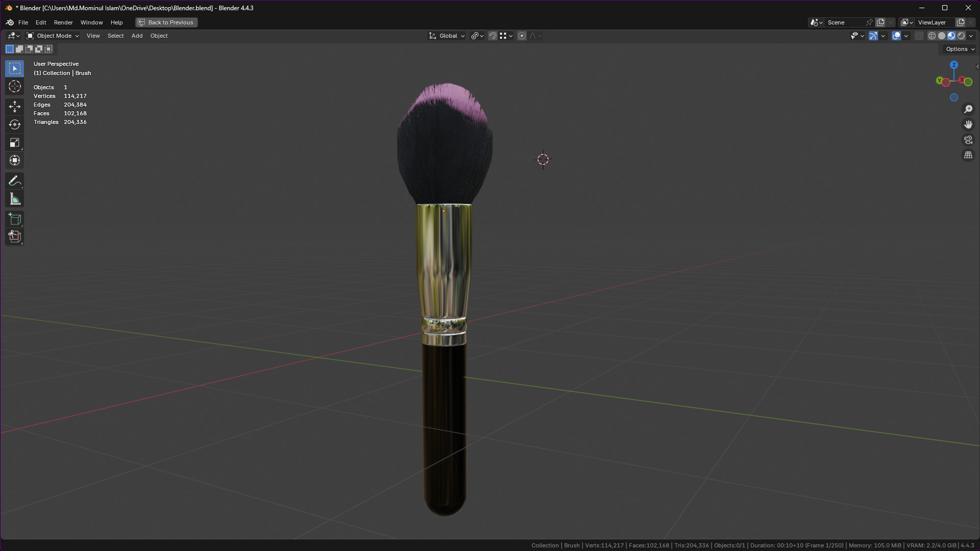
Task: Set selection mode to Intersect
Action: (48, 49)
